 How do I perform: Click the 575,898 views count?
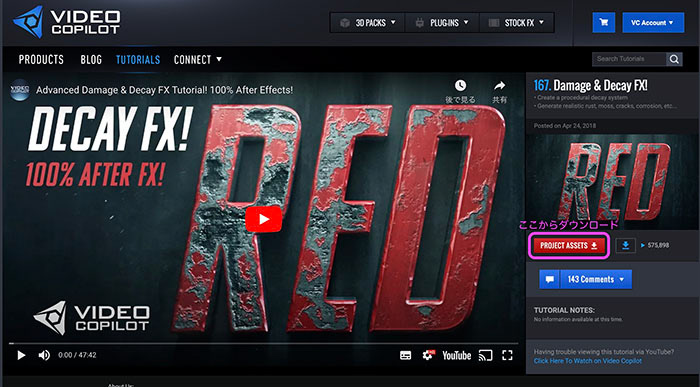click(x=658, y=245)
